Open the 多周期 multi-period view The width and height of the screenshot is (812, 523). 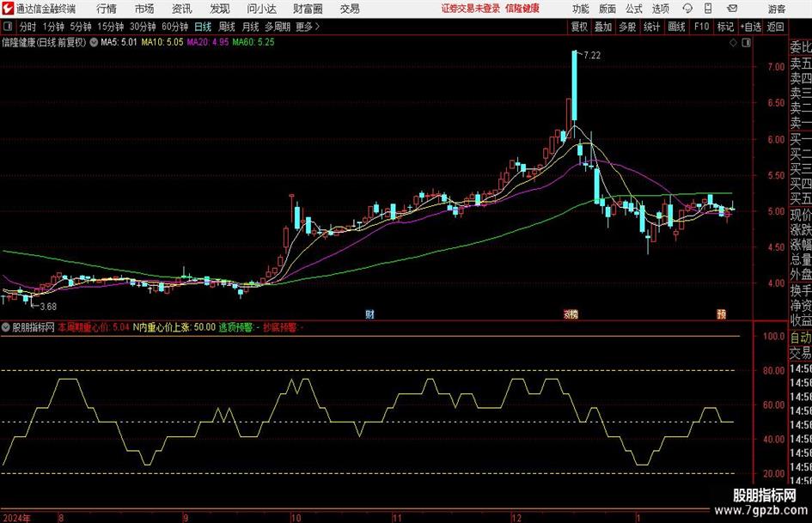(278, 27)
